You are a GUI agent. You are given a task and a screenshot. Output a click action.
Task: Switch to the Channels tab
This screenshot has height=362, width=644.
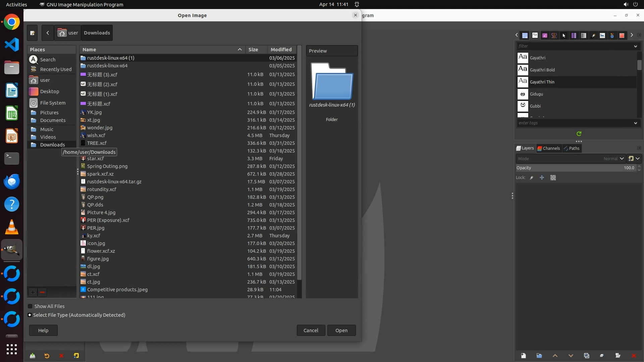pos(549,148)
